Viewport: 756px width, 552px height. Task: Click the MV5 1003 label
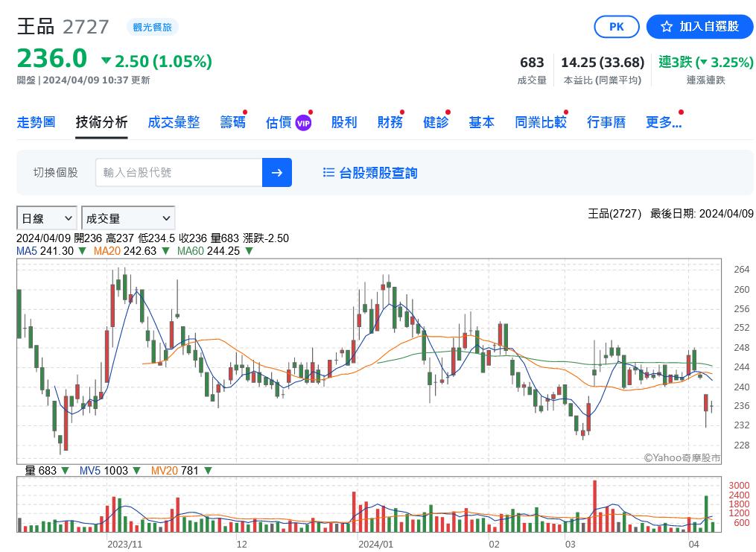(104, 471)
